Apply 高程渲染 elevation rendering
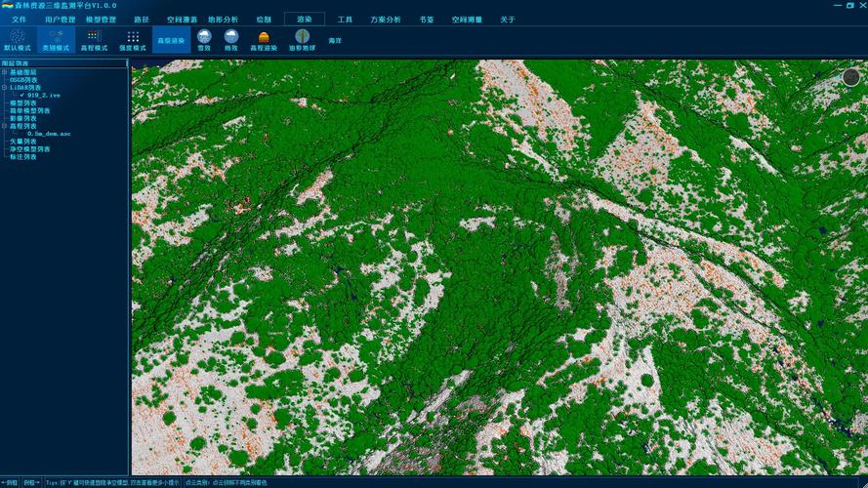The height and width of the screenshot is (488, 868). point(264,39)
